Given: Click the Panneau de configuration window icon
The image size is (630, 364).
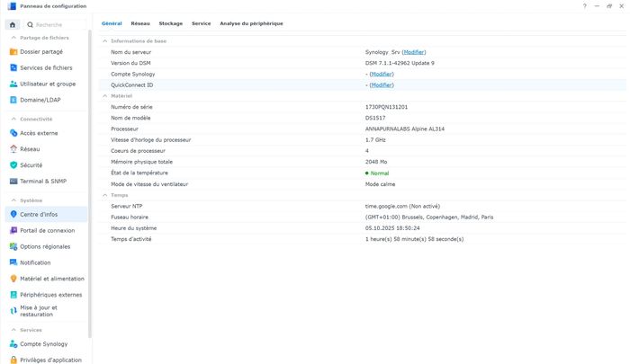Looking at the screenshot, I should (12, 6).
